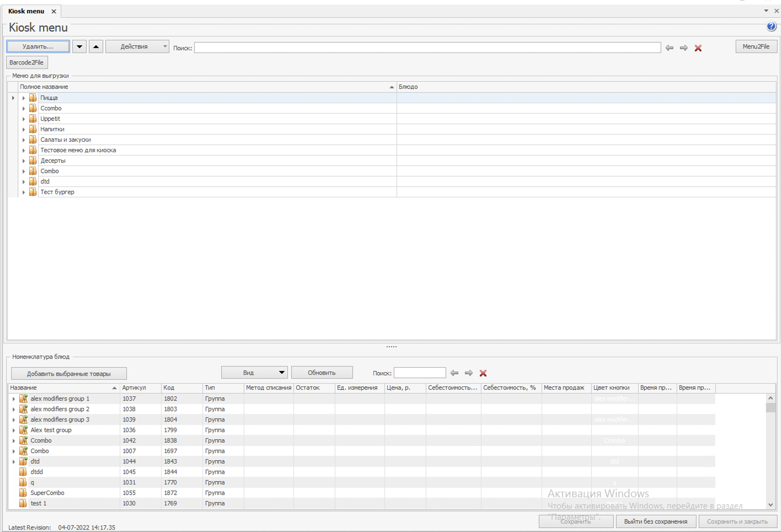Click the group icon of Alex test group
The width and height of the screenshot is (781, 532).
[23, 430]
